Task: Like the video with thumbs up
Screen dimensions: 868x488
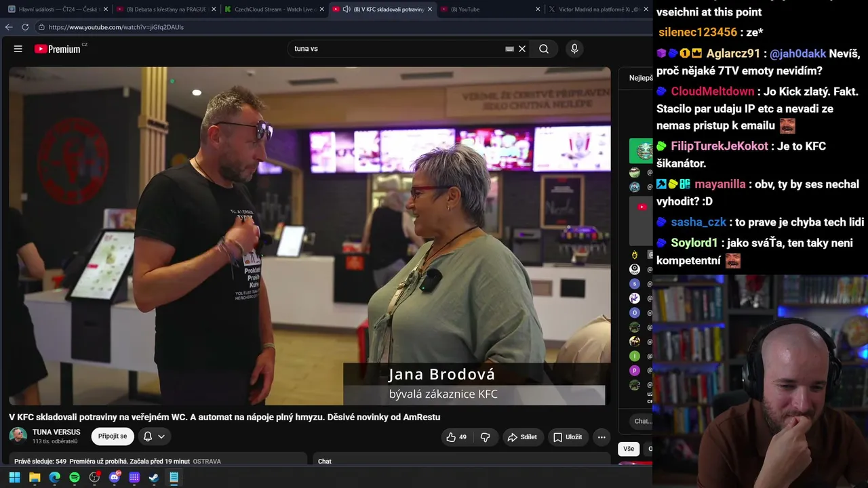Action: (x=456, y=437)
